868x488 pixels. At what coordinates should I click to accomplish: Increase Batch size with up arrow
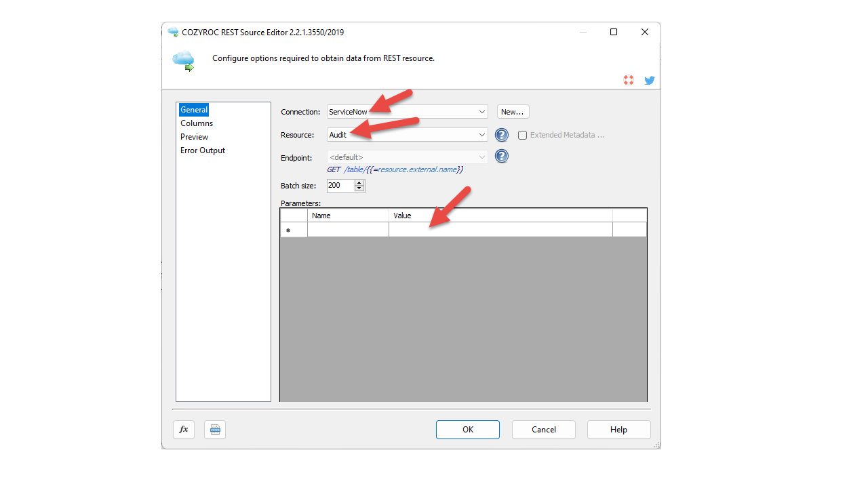359,182
